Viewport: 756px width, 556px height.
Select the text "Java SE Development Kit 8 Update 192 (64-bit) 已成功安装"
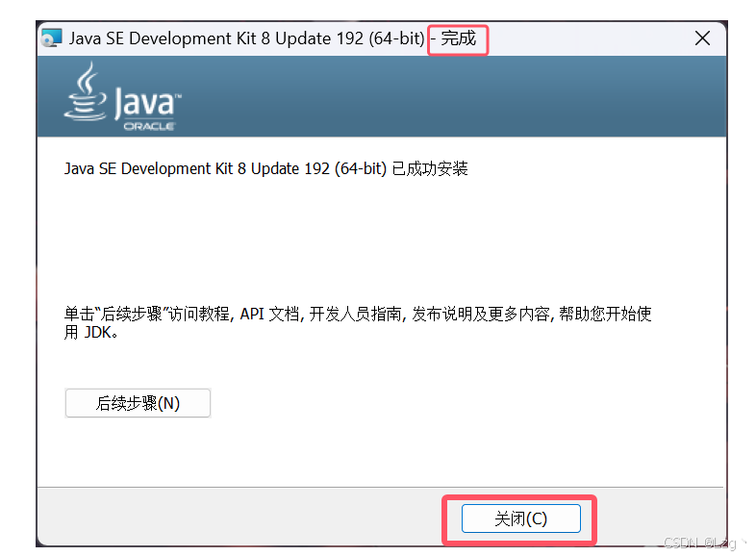266,168
